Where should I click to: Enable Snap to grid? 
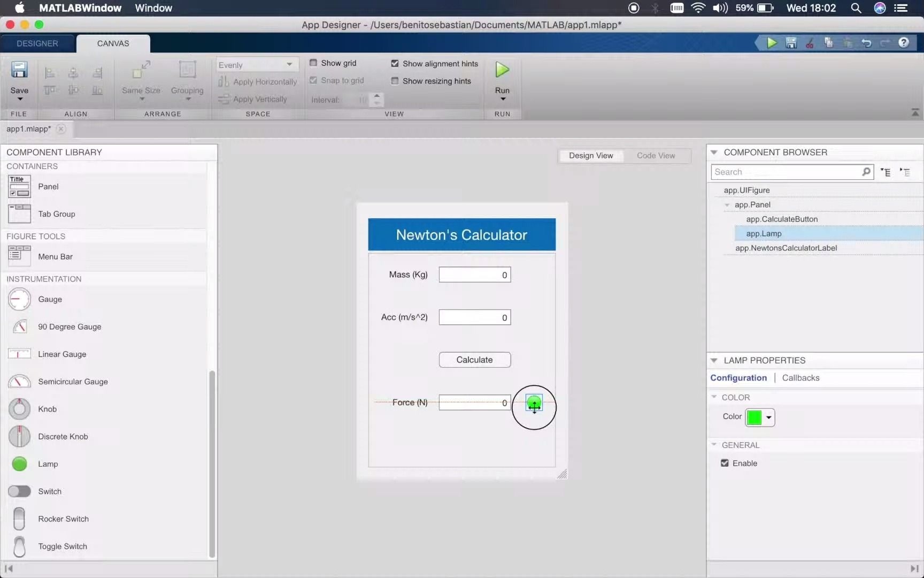tap(314, 80)
